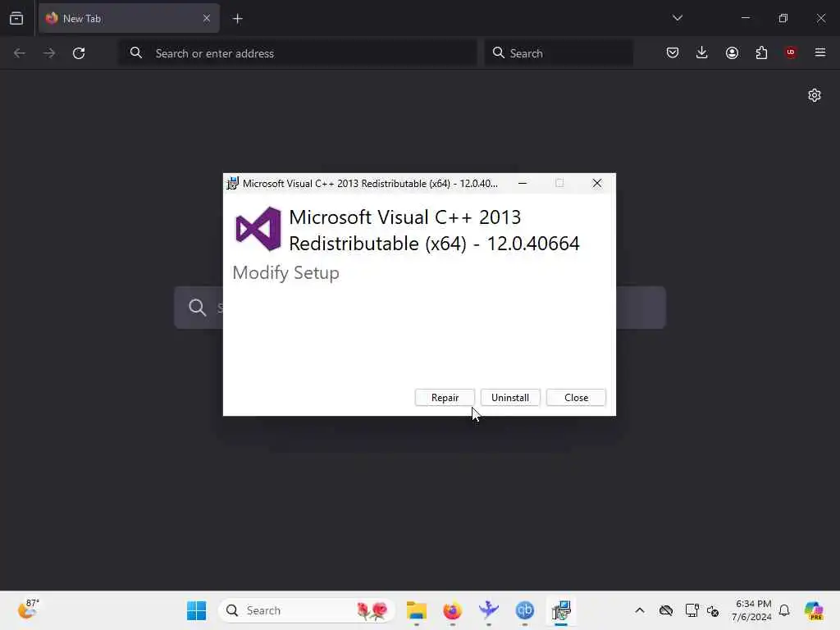
Task: Open the New Tab personalize gear
Action: click(815, 95)
